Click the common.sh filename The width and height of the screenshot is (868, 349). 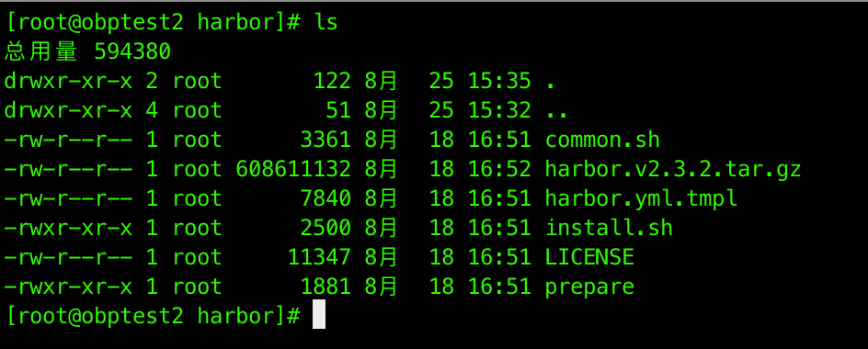[x=602, y=140]
